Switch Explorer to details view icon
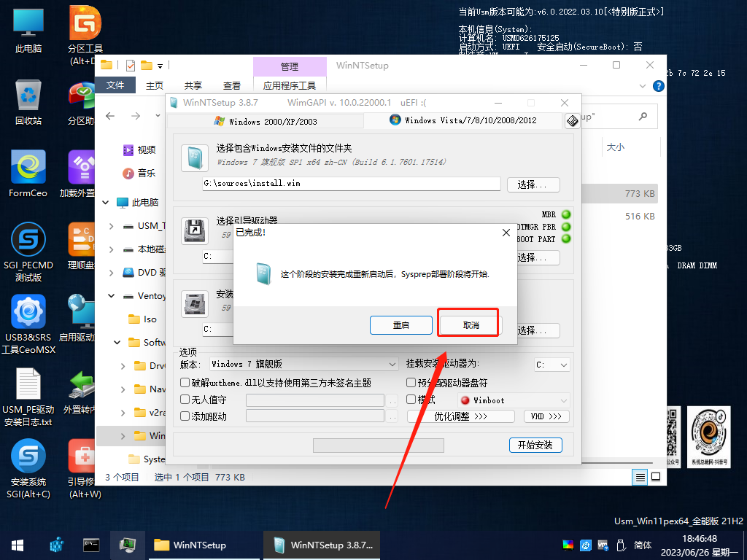Image resolution: width=747 pixels, height=560 pixels. 640,477
